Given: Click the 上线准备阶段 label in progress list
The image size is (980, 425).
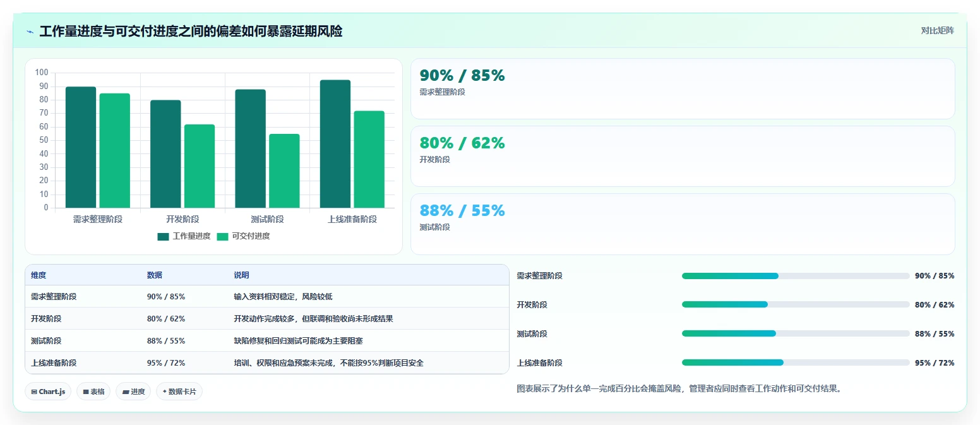Looking at the screenshot, I should coord(540,362).
